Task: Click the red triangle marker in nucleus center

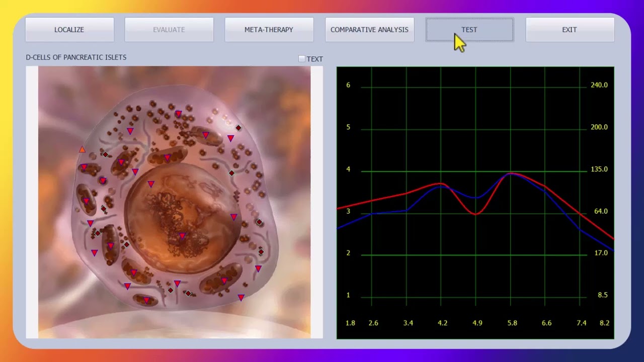Action: point(182,236)
